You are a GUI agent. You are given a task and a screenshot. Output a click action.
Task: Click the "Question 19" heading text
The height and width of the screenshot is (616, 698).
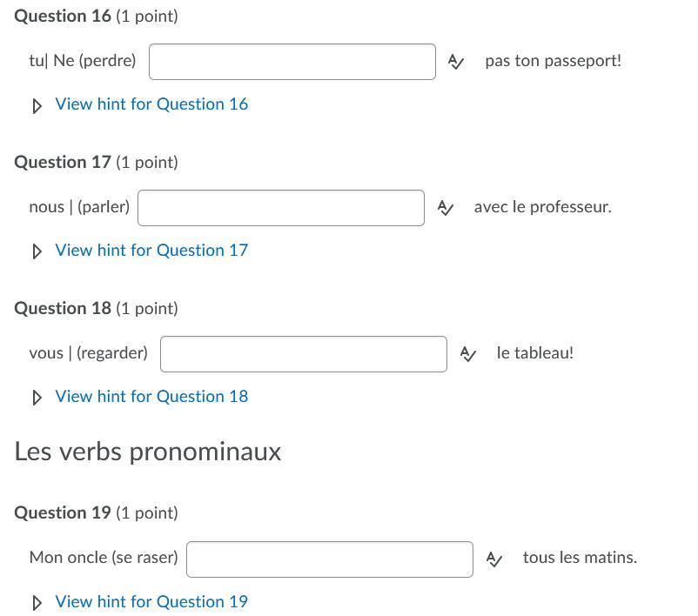[63, 513]
